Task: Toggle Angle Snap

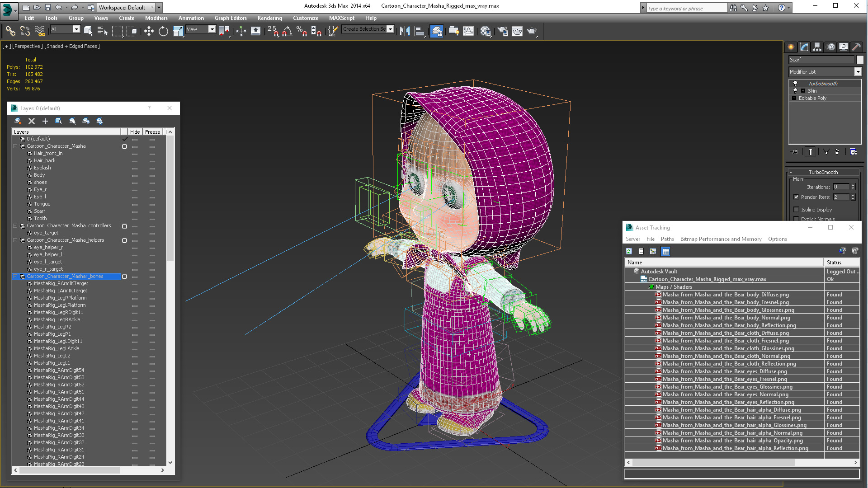Action: click(288, 31)
